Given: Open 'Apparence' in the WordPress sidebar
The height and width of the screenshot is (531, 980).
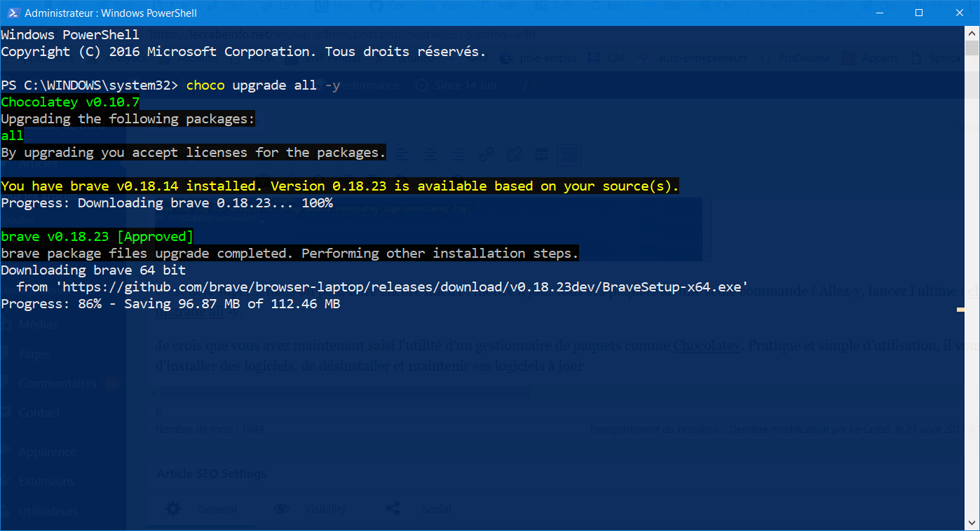Looking at the screenshot, I should [48, 452].
